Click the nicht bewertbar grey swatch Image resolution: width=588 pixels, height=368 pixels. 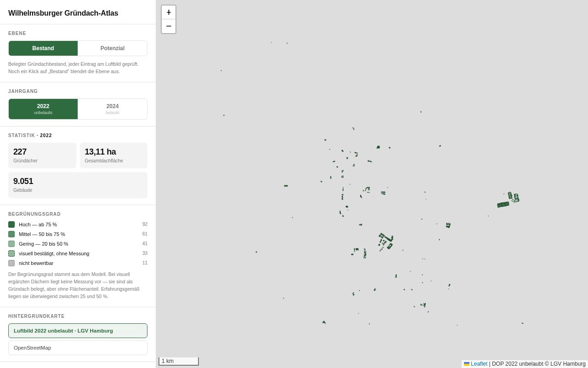click(11, 263)
